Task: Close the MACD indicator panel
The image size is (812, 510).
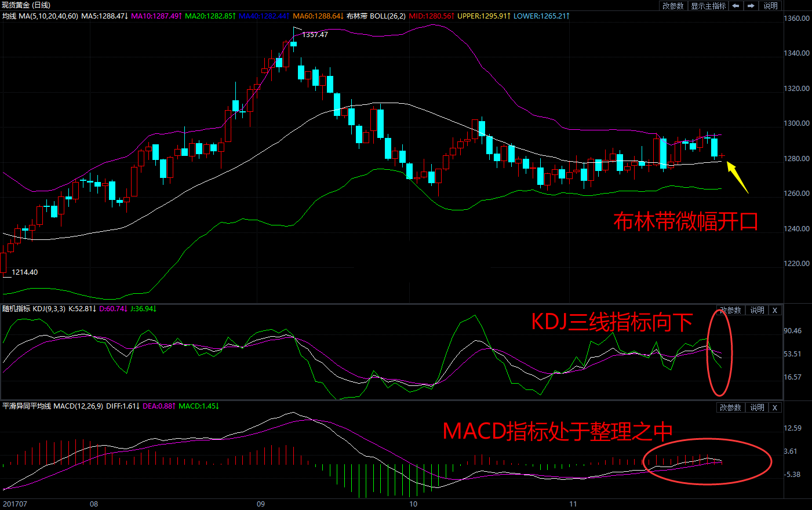Action: (774, 407)
